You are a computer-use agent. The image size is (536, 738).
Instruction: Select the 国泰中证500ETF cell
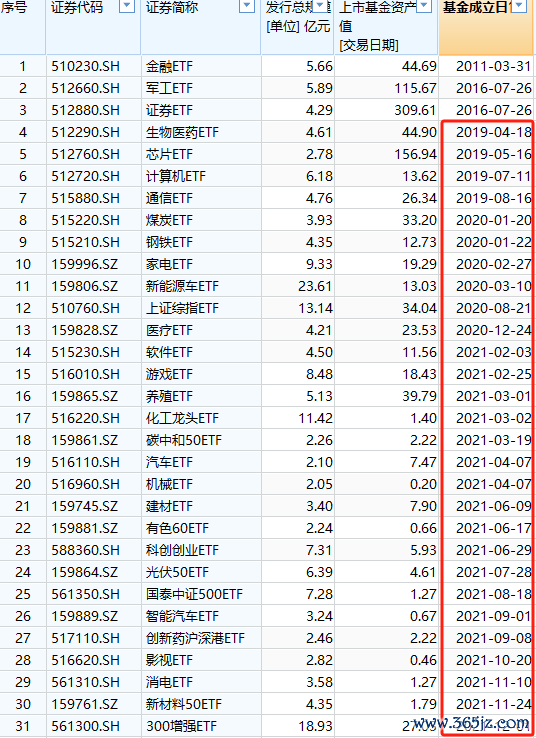(201, 594)
